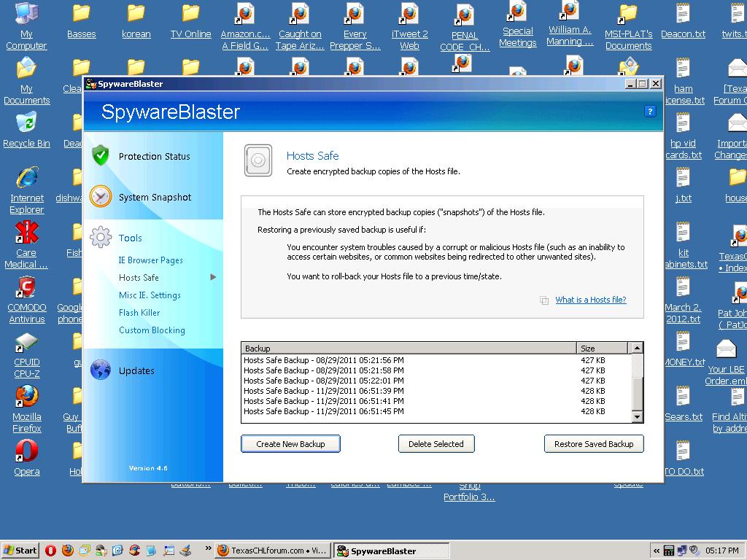Viewport: 747px width, 560px height.
Task: Switch to TexasCHLforum.com taskbar window
Action: [272, 551]
